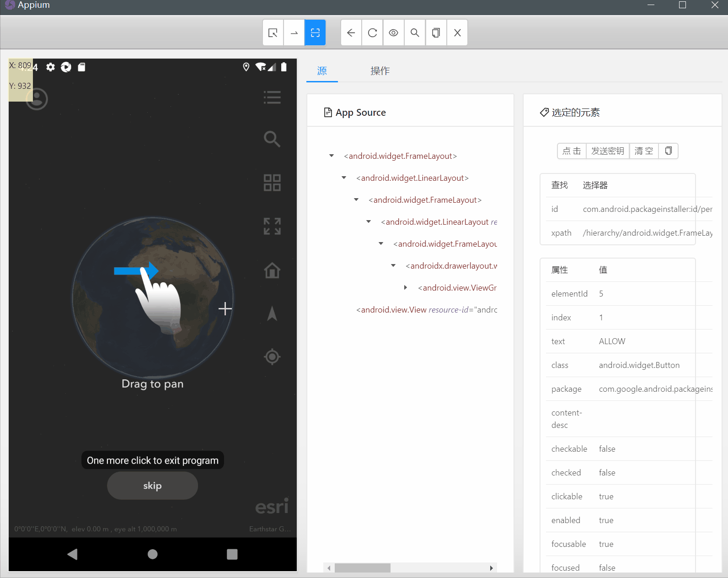
Task: Tap the home icon in the app
Action: (x=272, y=270)
